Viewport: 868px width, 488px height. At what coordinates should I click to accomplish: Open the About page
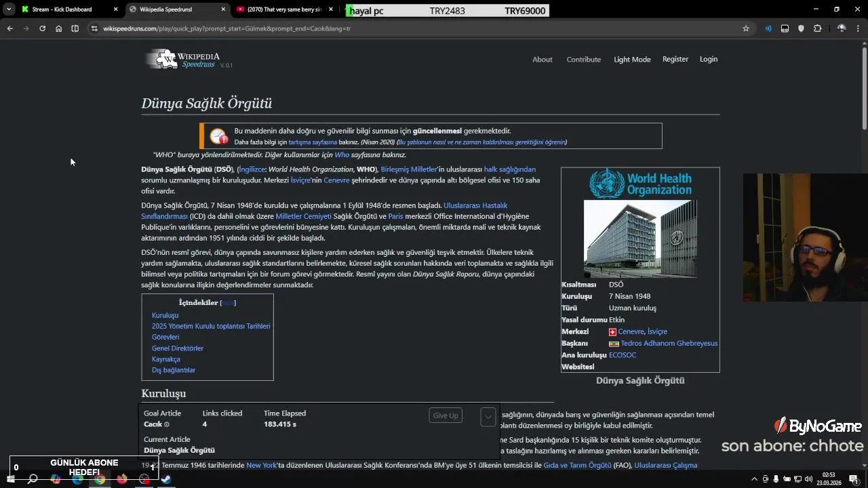542,60
